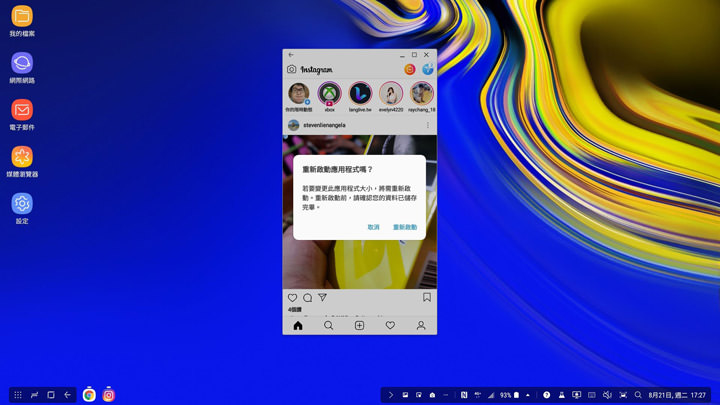
Task: Check 93% battery indicator
Action: point(509,395)
